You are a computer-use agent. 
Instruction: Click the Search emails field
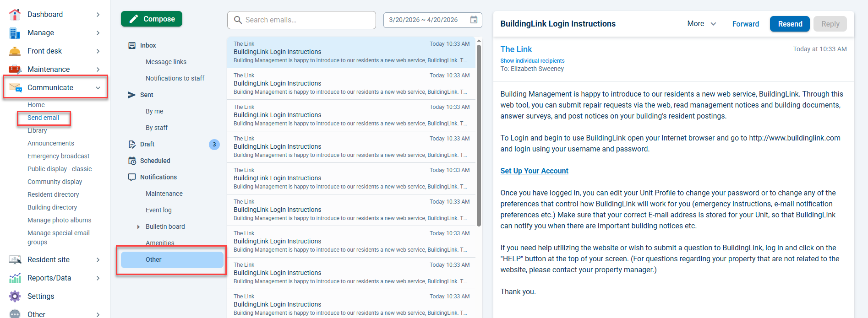(301, 20)
